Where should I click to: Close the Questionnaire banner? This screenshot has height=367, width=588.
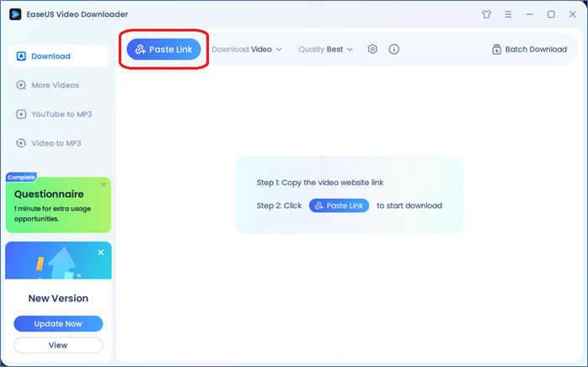click(104, 184)
